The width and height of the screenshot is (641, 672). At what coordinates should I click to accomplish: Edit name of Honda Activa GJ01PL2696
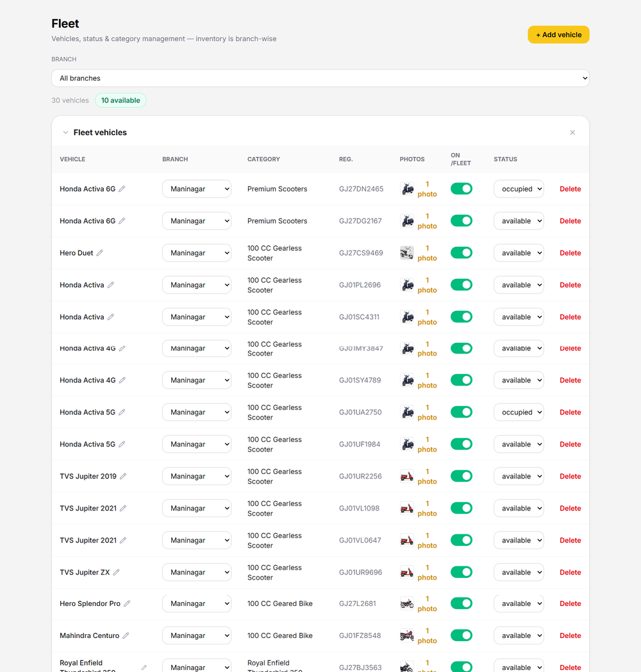[111, 285]
